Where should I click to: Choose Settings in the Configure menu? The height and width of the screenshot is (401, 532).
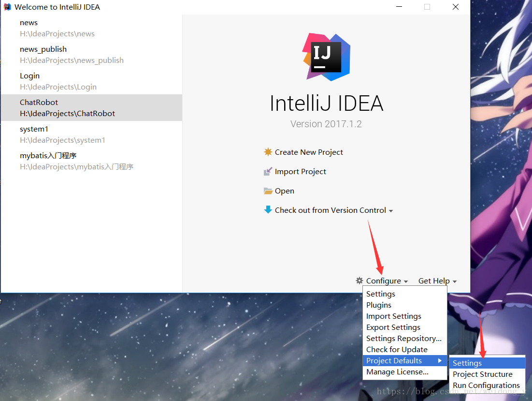(x=405, y=294)
